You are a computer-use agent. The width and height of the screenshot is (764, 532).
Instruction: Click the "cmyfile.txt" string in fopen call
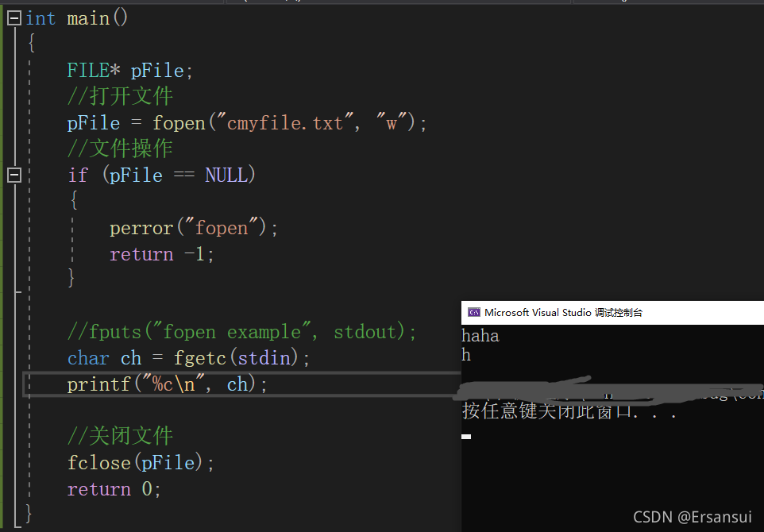point(284,122)
